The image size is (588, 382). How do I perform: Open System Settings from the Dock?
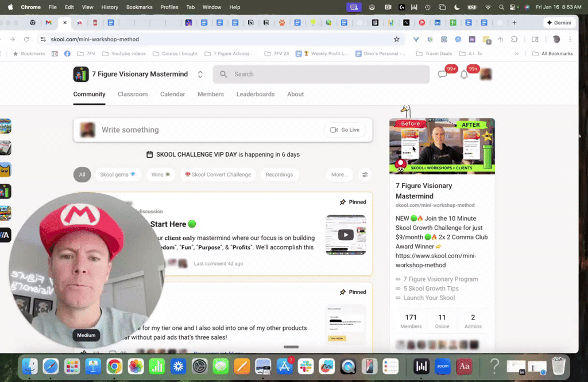[199, 367]
